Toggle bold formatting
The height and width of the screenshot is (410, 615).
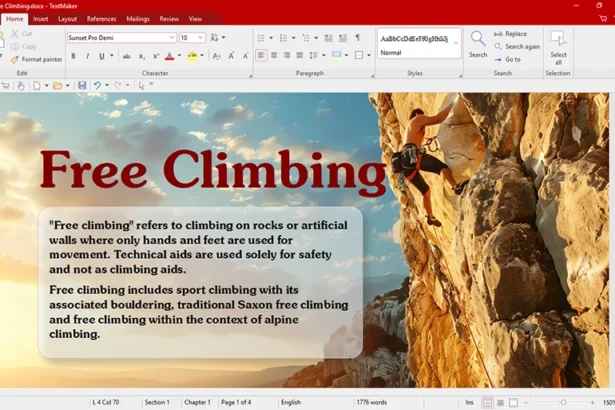point(73,56)
